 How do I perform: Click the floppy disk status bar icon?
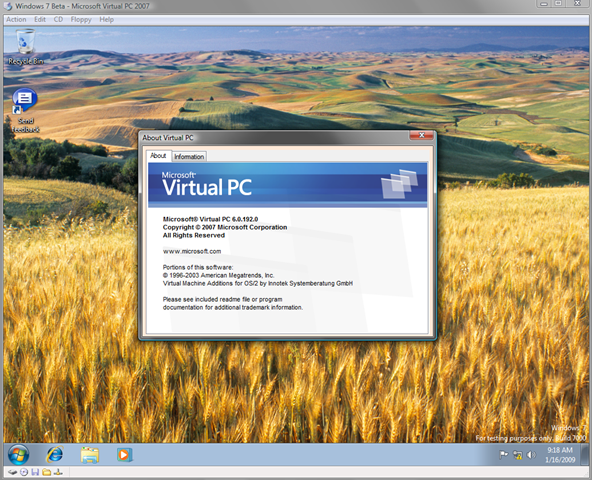(35, 472)
